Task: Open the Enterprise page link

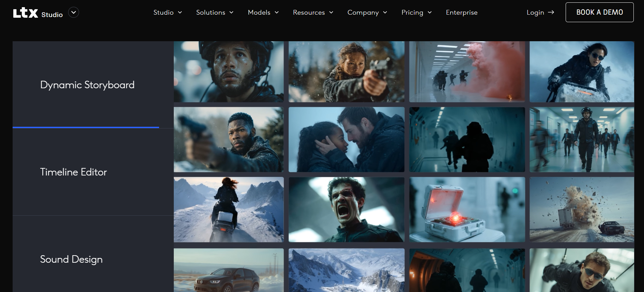Action: [462, 12]
